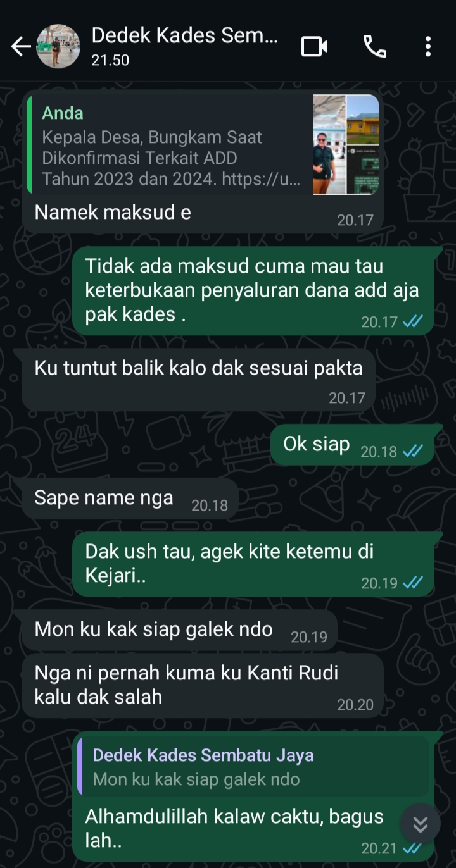Tap the 'Sape name nga' message

pyautogui.click(x=130, y=499)
